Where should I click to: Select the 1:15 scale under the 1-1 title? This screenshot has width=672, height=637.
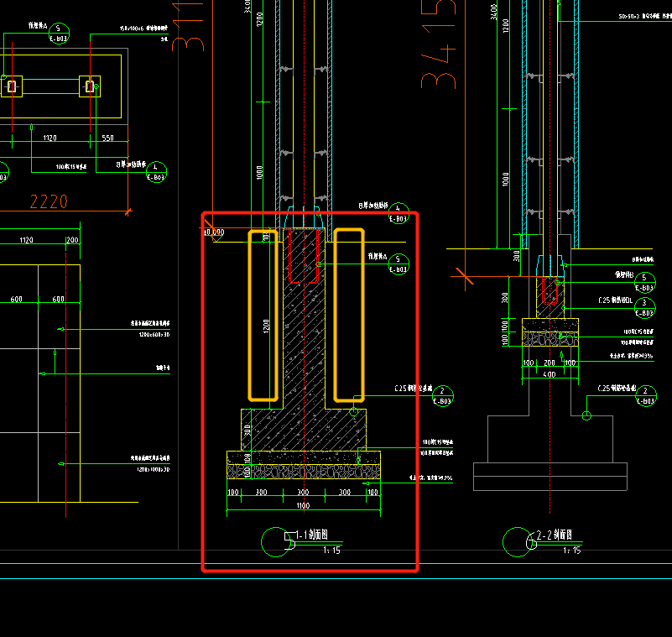(x=331, y=551)
